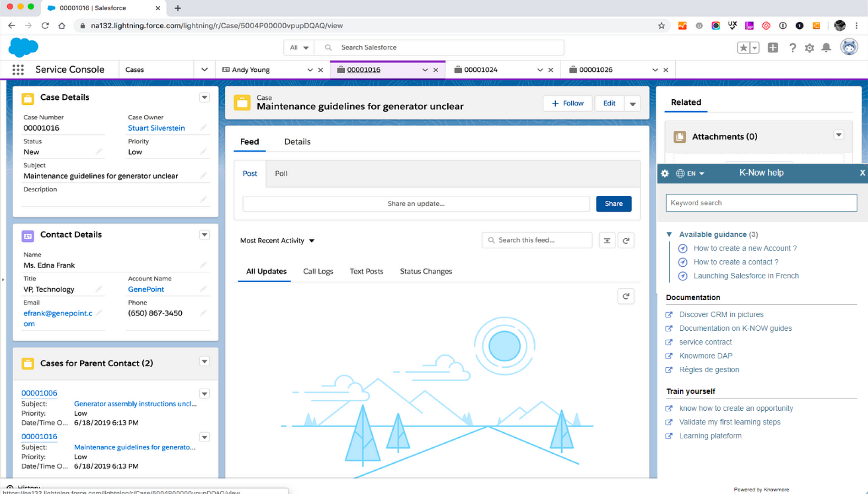Select the Poll tab
The image size is (868, 494).
pyautogui.click(x=281, y=173)
